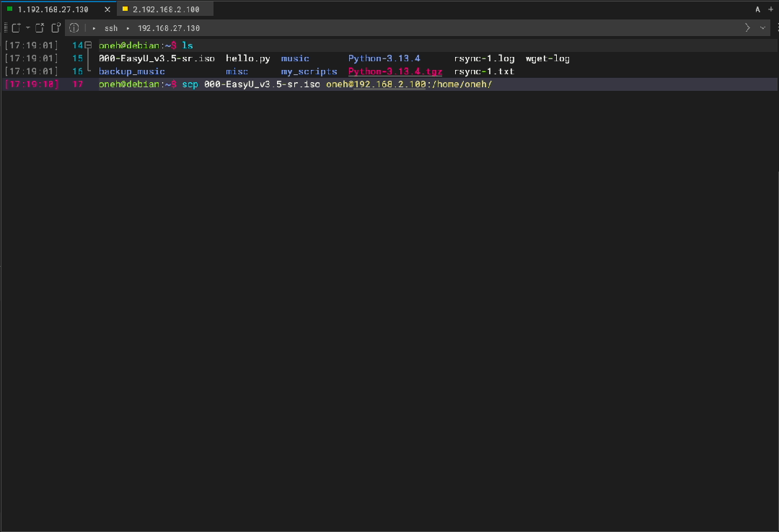
Task: Click the :/home/oneh/ destination path
Action: click(459, 84)
